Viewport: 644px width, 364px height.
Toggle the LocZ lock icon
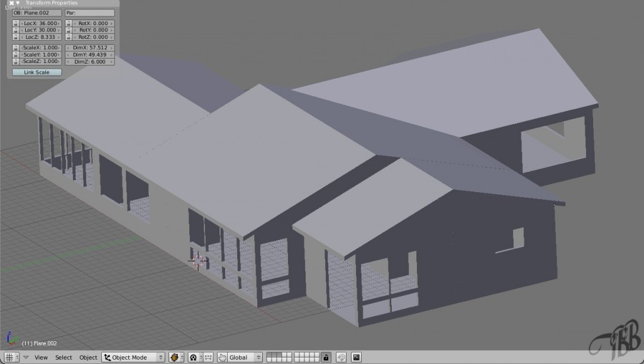[16, 37]
